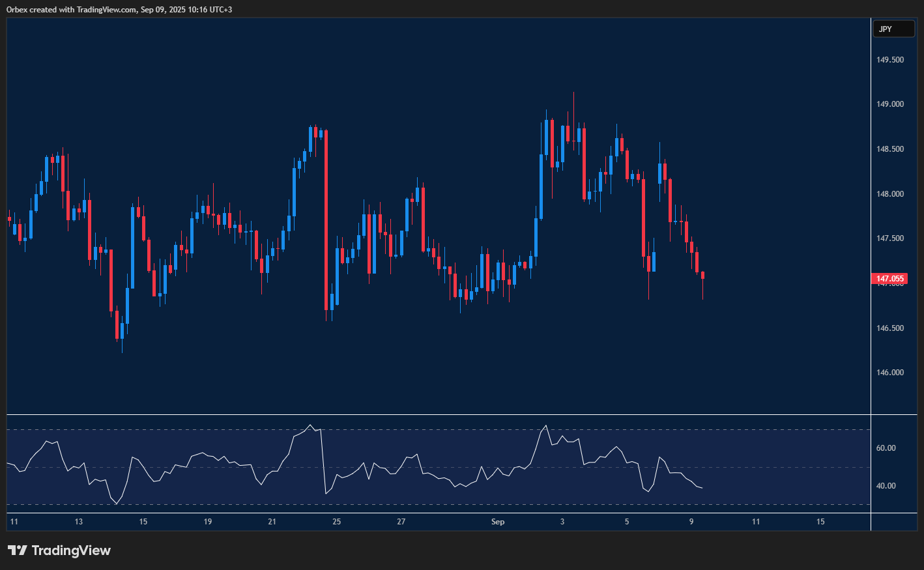Click the 25 date label on the time axis

[x=336, y=522]
